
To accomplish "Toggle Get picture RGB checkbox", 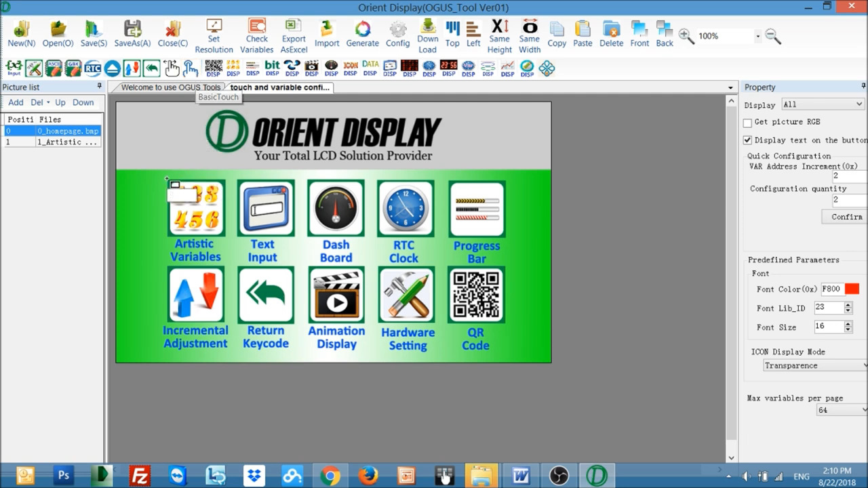I will tap(747, 123).
